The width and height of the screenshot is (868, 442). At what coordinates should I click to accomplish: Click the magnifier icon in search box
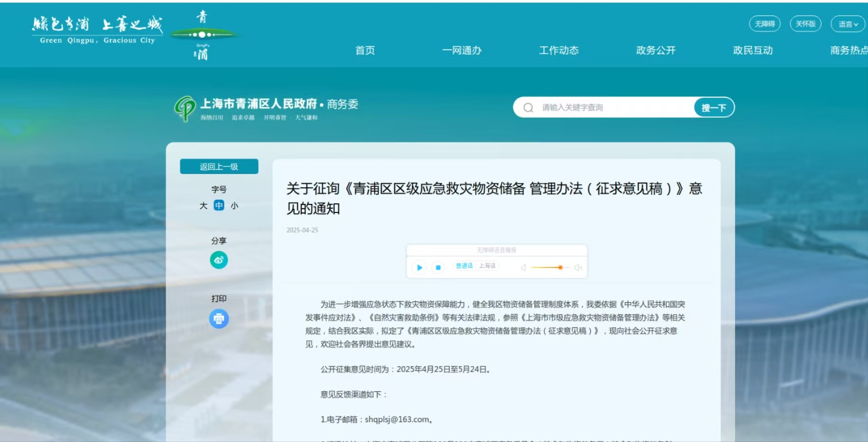coord(528,108)
